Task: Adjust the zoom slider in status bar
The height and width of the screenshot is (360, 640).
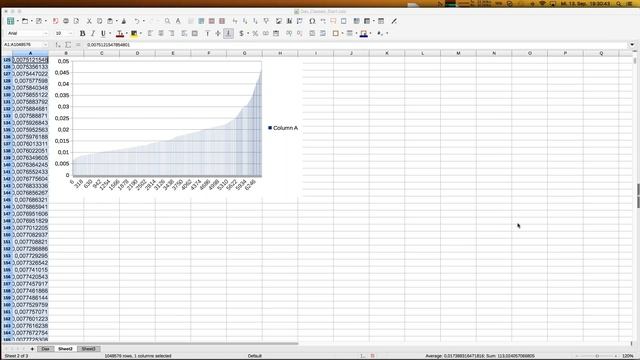Action: point(597,356)
